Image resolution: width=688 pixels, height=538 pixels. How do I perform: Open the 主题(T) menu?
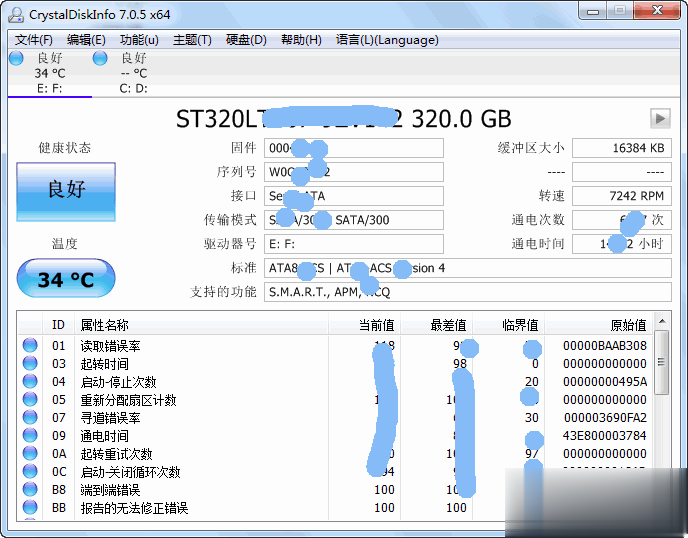192,40
